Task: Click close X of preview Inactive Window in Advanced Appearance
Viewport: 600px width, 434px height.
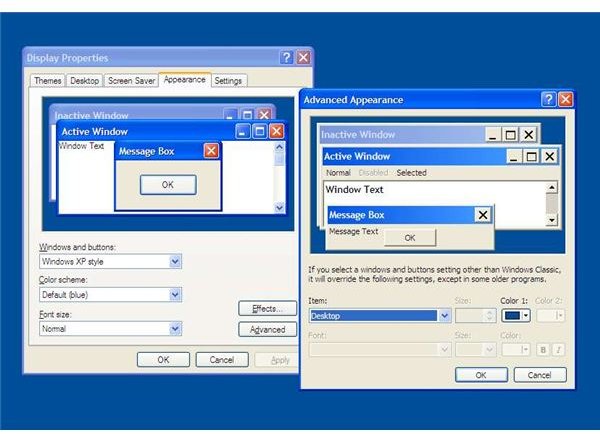Action: coord(528,135)
